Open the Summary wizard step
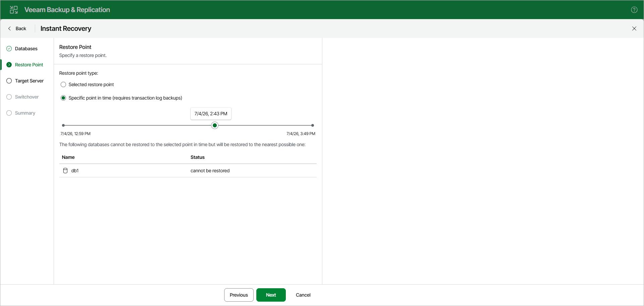Screen dimensions: 644x306 tap(25, 113)
